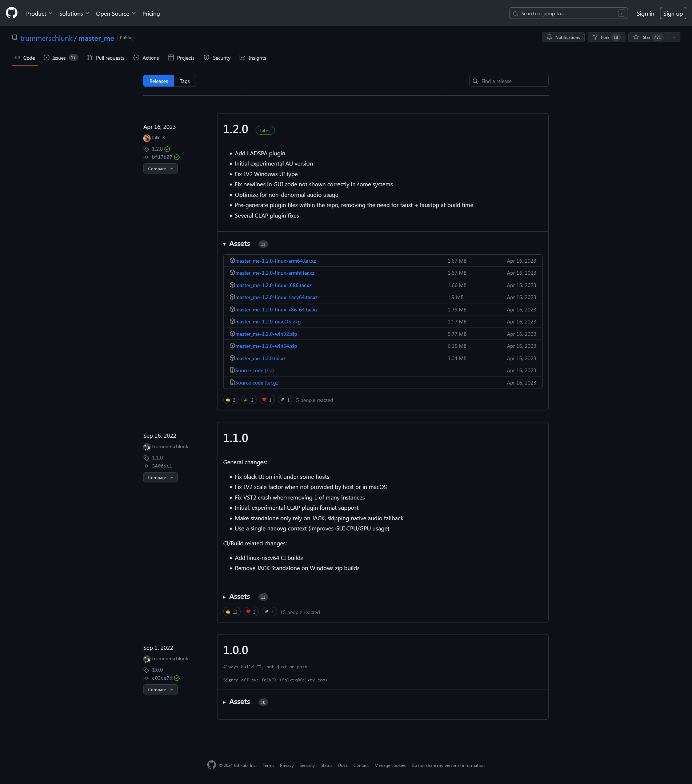
Task: Toggle the heart reaction on release 1.1.0
Action: click(x=251, y=612)
